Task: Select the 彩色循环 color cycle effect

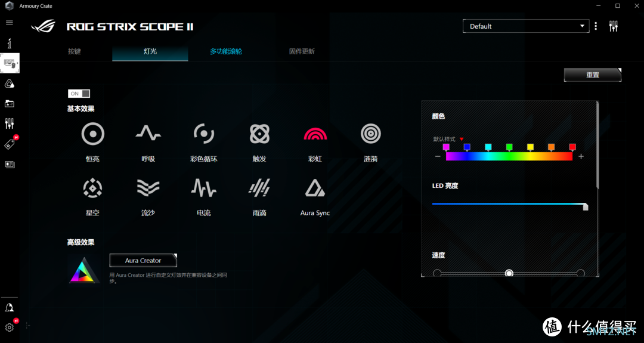Action: coord(204,134)
